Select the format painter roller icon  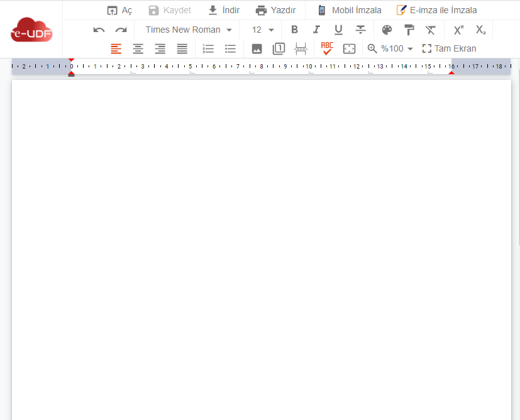tap(409, 30)
